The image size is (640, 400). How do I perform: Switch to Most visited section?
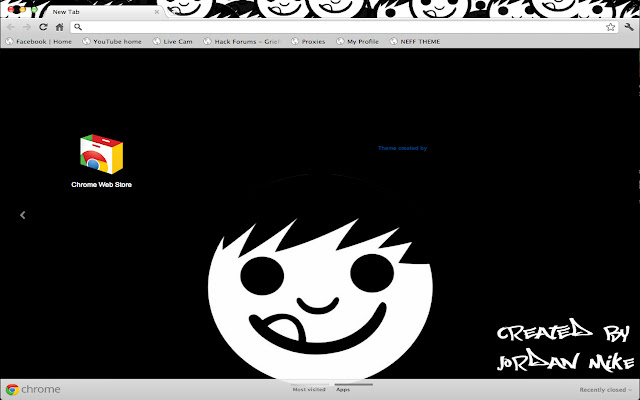pyautogui.click(x=309, y=389)
